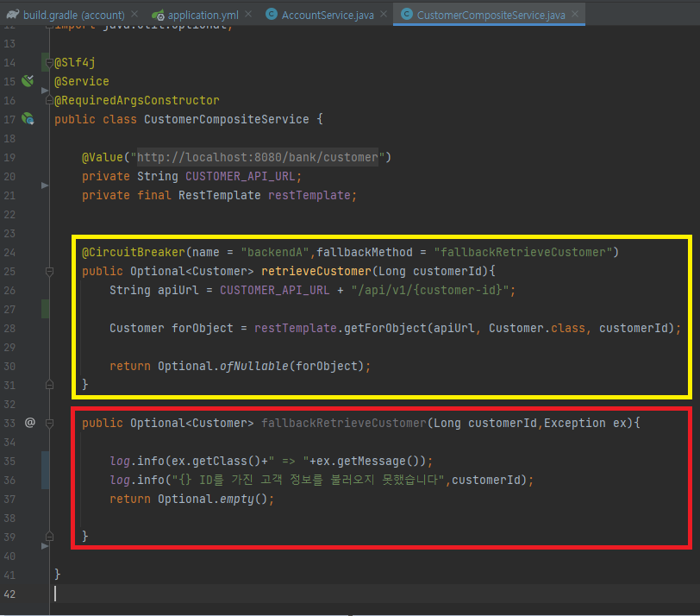Click the "/api/v1/{customer-id}" string
Screen dimensions: 700x616
click(430, 291)
